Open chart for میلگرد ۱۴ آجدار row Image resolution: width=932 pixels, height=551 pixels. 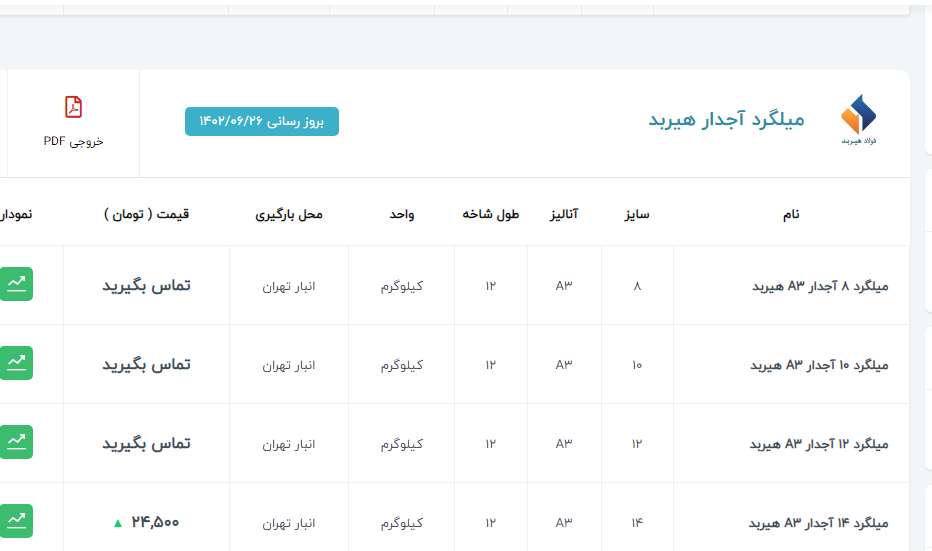[16, 520]
